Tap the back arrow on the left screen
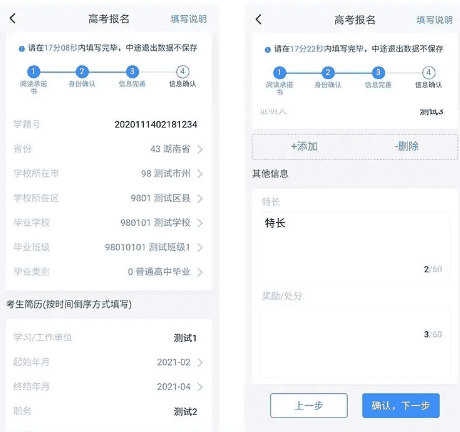This screenshot has height=432, width=460. 13,18
